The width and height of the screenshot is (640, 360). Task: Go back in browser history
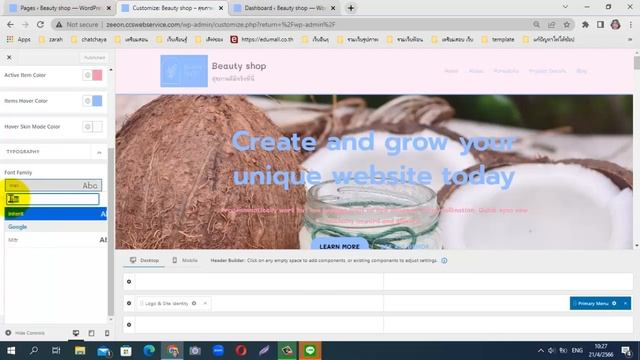tap(10, 24)
